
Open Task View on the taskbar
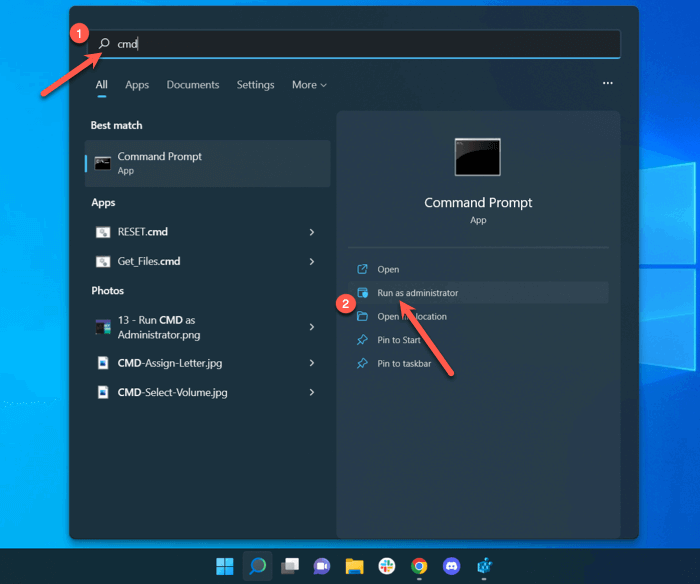coord(290,566)
